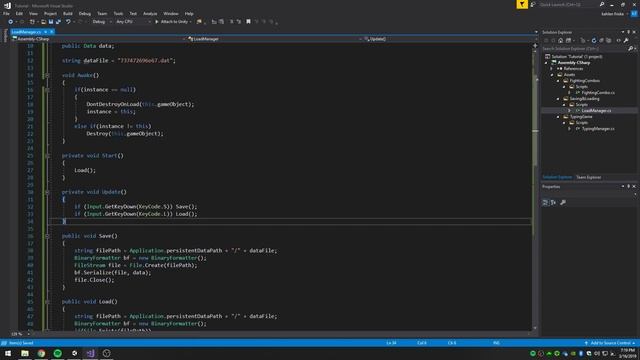Click the Alphabetical sort icon in Properties panel

pos(553,202)
